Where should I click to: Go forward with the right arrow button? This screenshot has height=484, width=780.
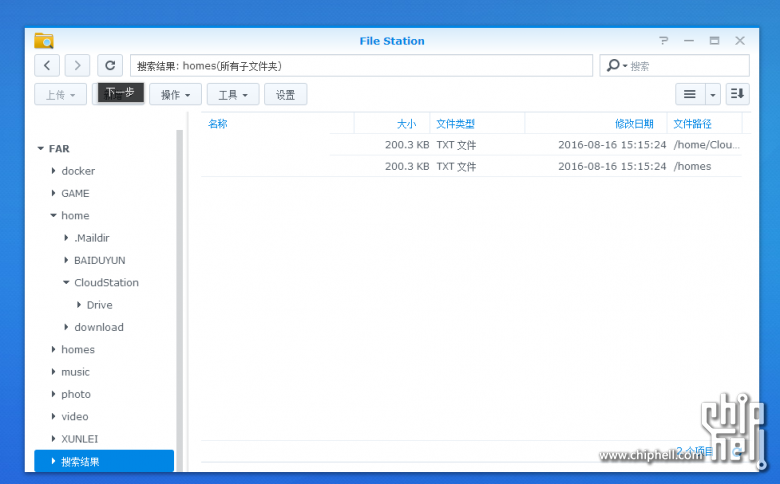point(77,66)
